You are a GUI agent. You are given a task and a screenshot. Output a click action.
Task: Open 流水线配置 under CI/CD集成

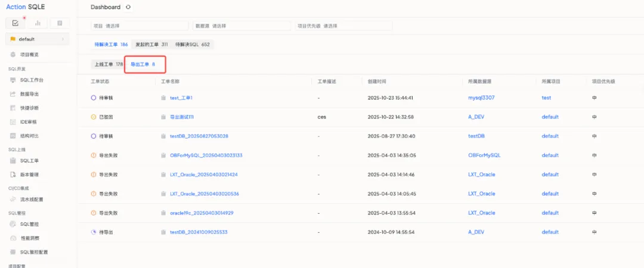point(32,200)
